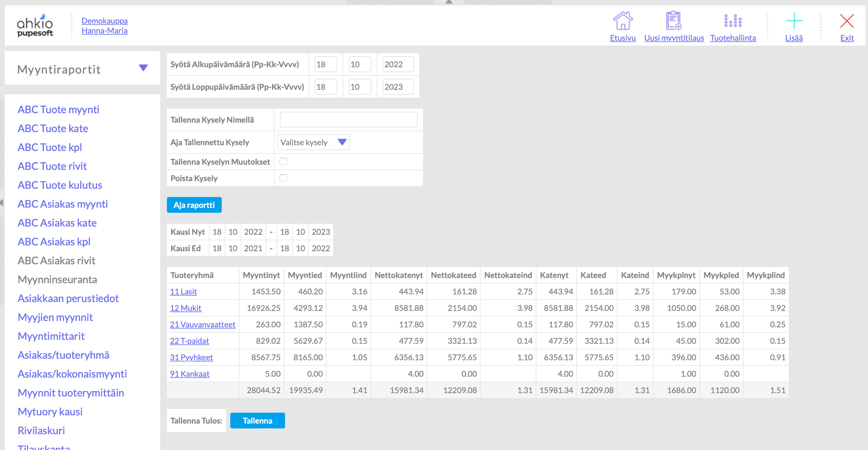Collapse the top panel with the up arrow
Image resolution: width=868 pixels, height=450 pixels.
449,2
